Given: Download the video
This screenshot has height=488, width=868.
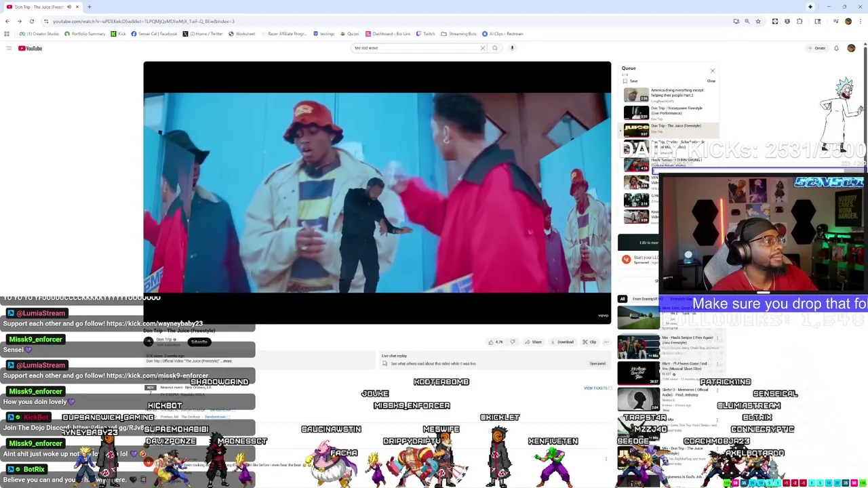Looking at the screenshot, I should tap(563, 342).
